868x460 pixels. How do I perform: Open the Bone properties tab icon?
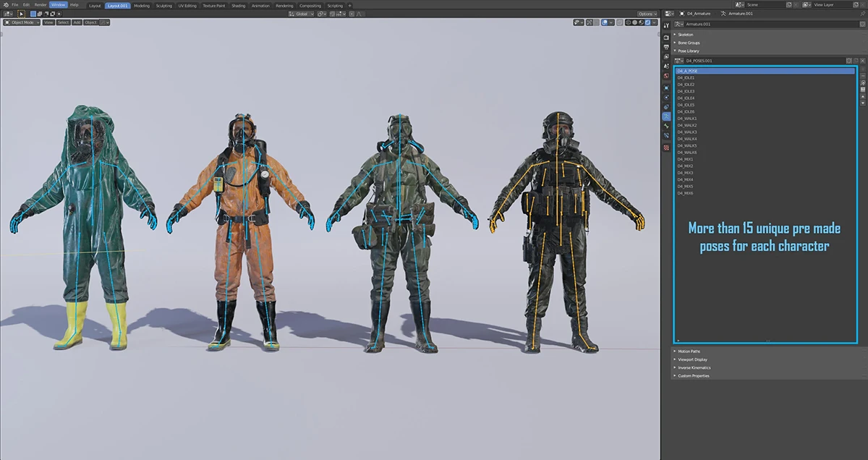coord(666,126)
